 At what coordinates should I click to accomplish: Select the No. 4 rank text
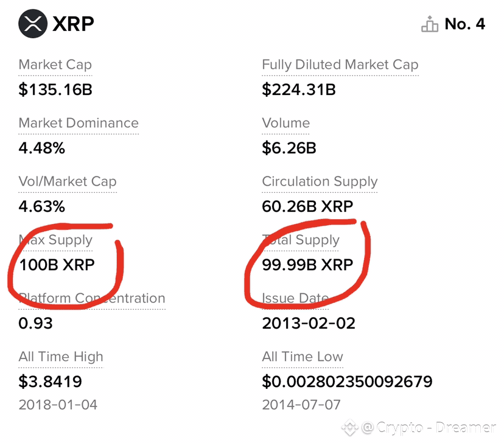[465, 24]
